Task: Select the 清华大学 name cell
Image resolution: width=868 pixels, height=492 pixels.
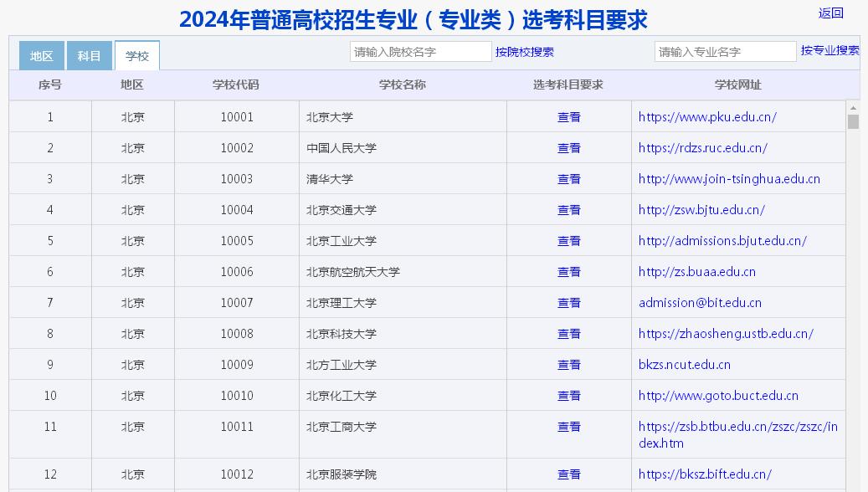Action: click(x=403, y=179)
